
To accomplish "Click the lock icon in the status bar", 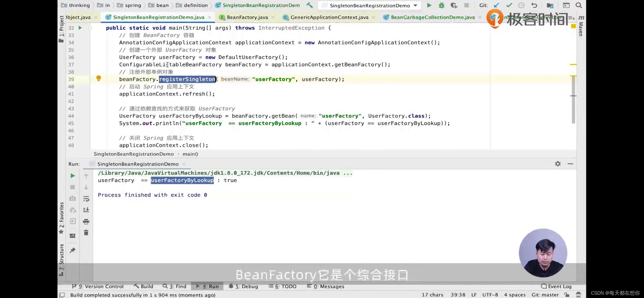I will (567, 295).
